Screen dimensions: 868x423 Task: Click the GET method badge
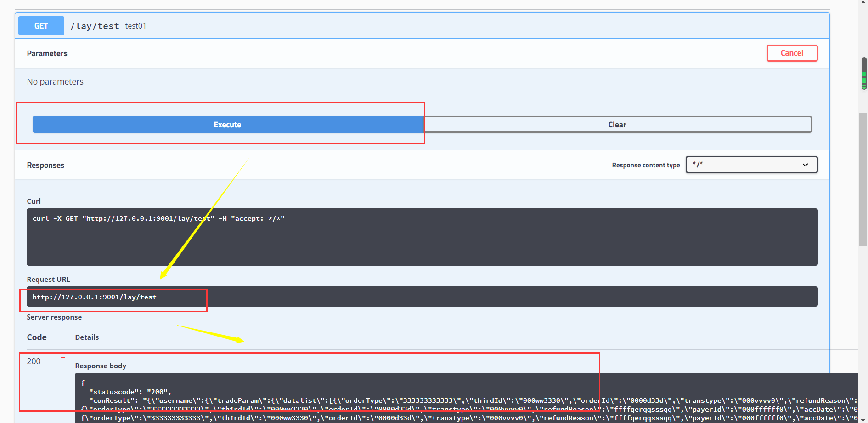click(x=41, y=26)
